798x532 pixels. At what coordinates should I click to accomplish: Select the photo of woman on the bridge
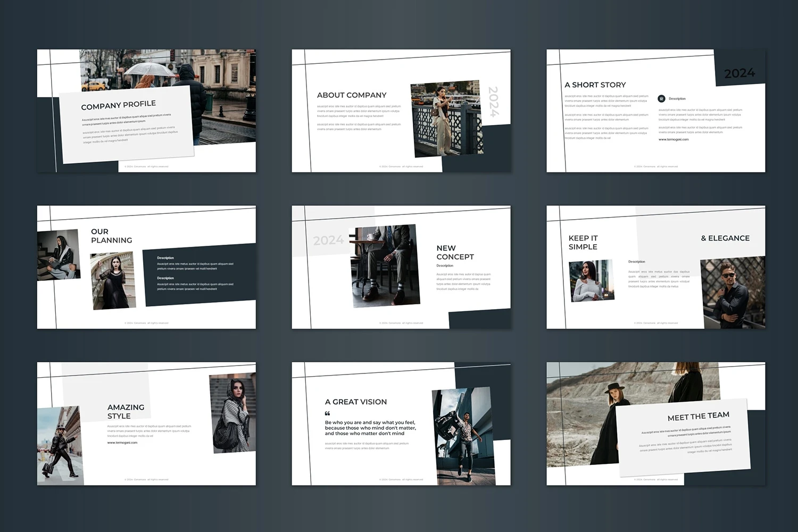click(446, 118)
